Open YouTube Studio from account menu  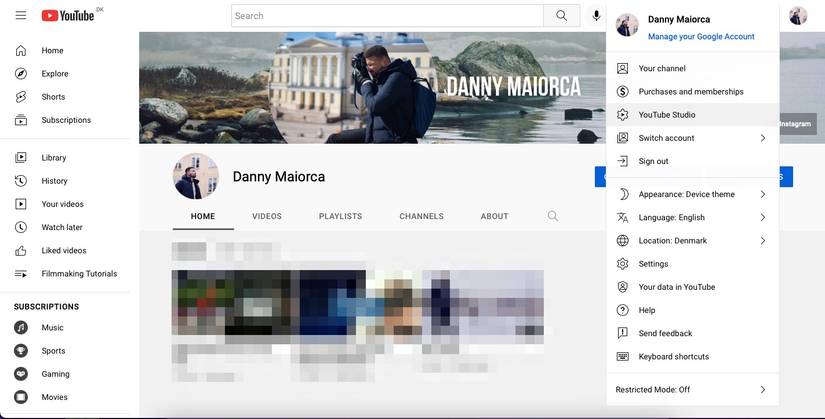tap(692, 115)
